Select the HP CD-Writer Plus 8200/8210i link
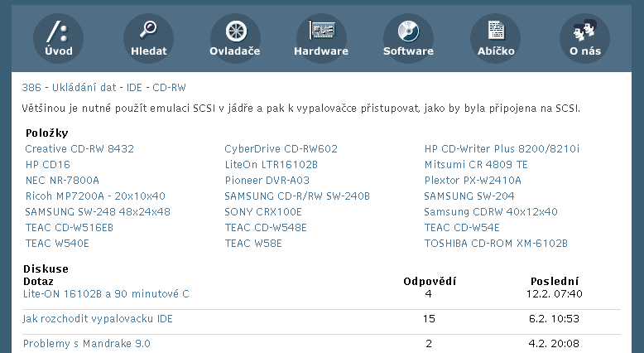 [x=502, y=149]
